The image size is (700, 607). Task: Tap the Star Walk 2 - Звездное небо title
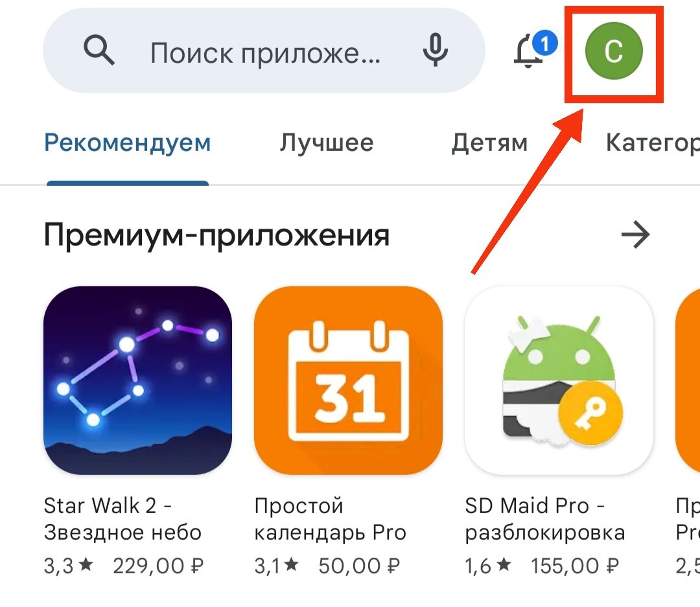pos(122,519)
